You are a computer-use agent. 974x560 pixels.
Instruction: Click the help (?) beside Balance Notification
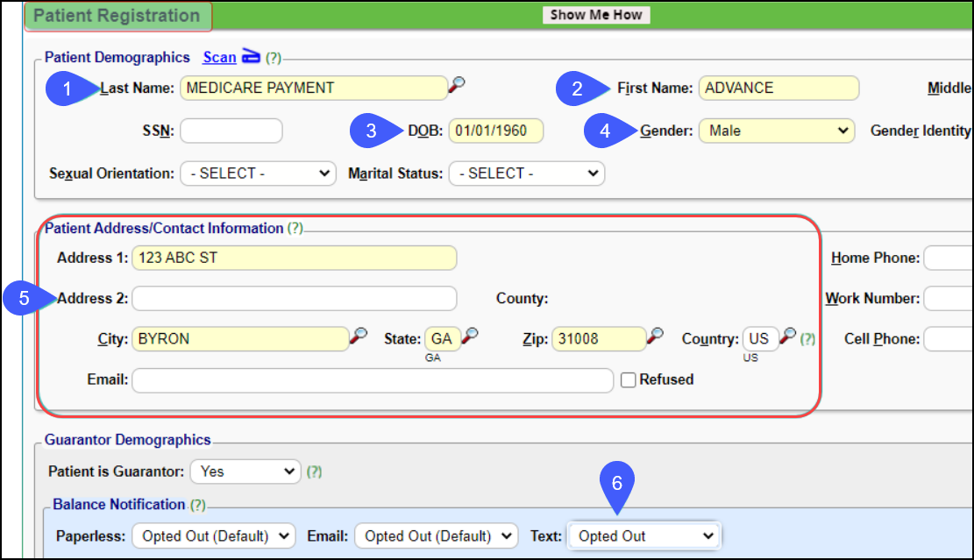[198, 505]
